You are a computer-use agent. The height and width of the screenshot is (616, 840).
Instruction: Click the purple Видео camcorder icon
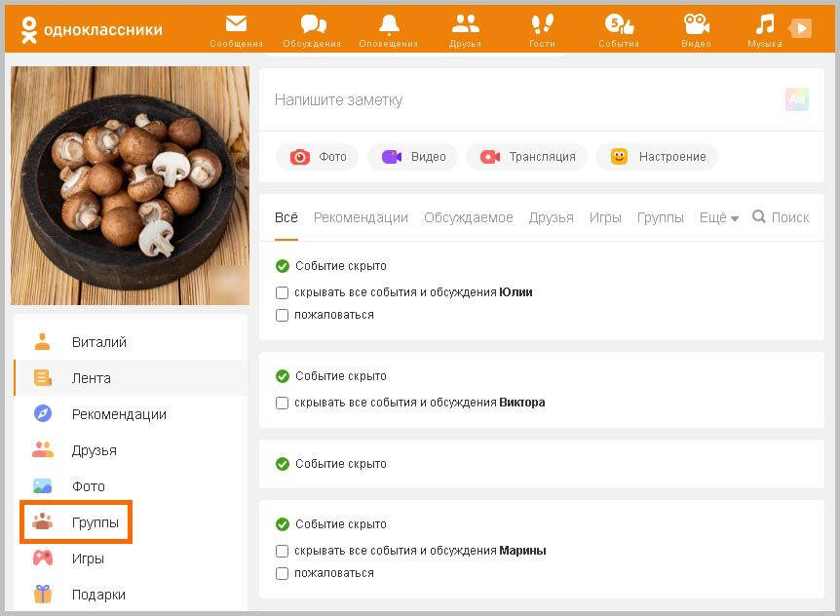(392, 157)
